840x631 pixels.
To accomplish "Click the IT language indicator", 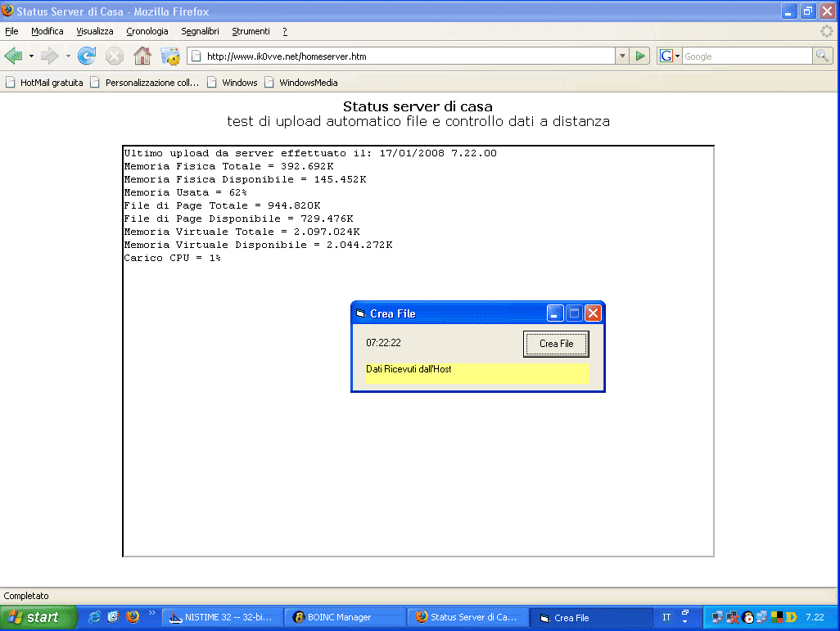I will 666,617.
